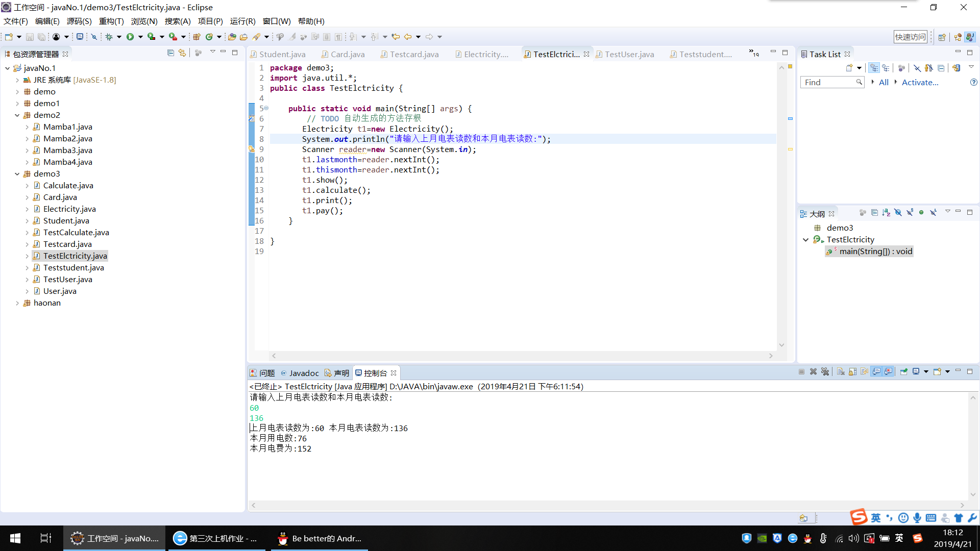Screen dimensions: 980x551
Task: Click the 快速访问 quick access button
Action: (x=910, y=37)
